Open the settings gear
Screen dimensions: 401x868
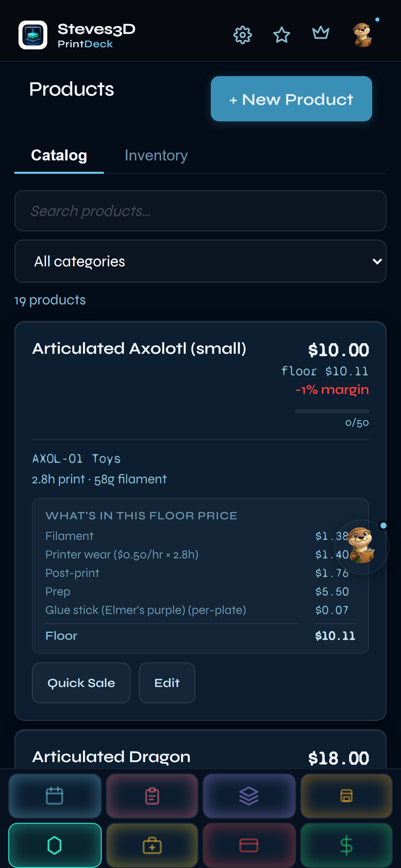[x=242, y=35]
